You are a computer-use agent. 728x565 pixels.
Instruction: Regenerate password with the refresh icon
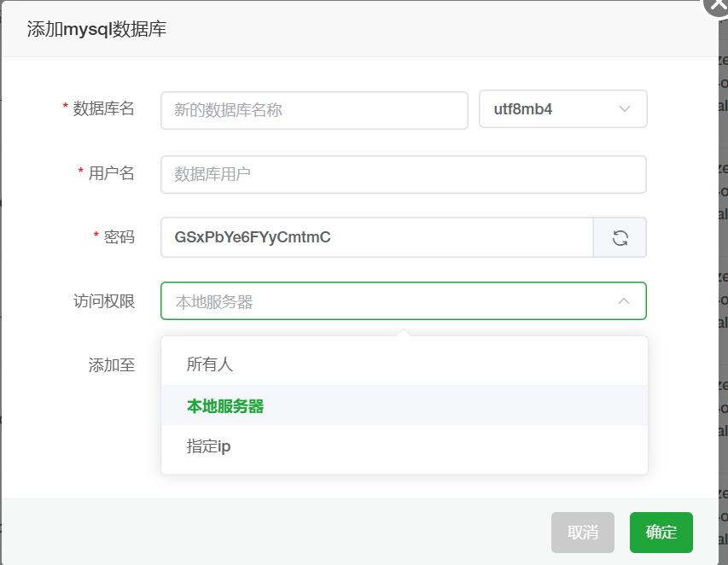pyautogui.click(x=620, y=237)
